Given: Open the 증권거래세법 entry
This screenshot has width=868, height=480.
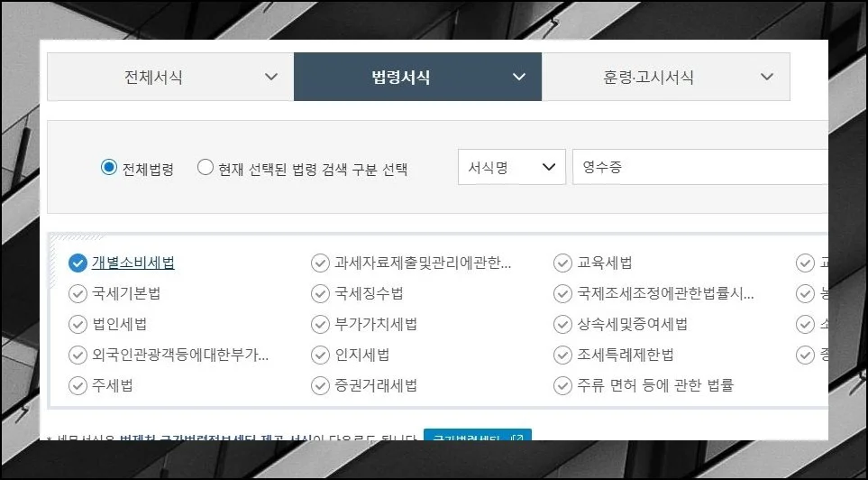Looking at the screenshot, I should (x=376, y=384).
